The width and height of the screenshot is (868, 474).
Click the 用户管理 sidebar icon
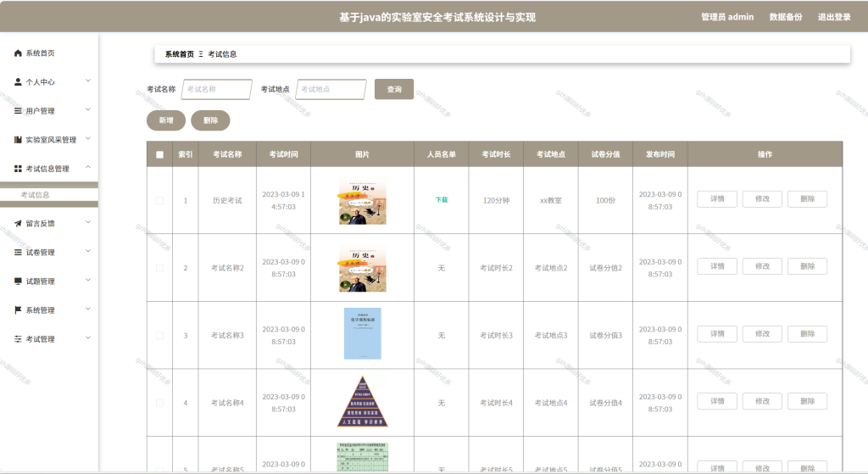[18, 111]
